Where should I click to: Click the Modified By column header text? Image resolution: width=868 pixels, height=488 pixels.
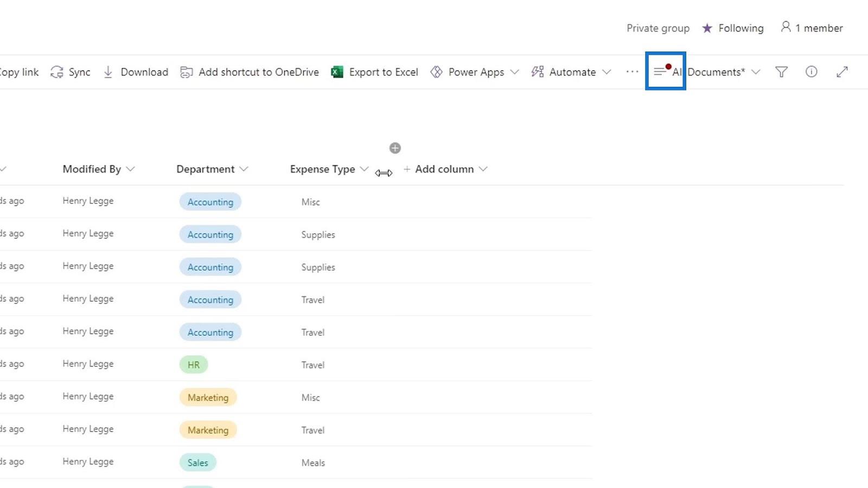point(92,169)
